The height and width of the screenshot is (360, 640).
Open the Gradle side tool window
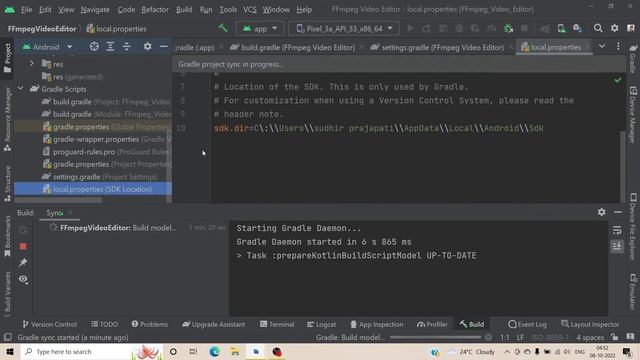(633, 59)
